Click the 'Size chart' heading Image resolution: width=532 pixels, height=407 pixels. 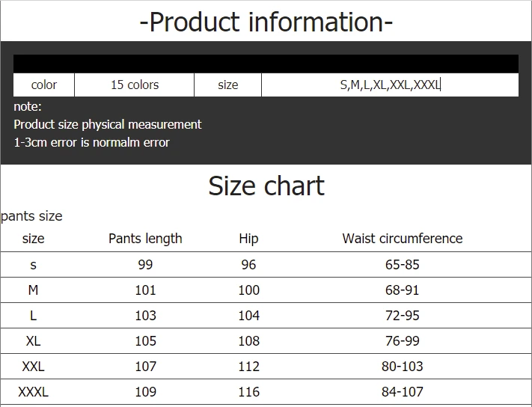click(x=266, y=186)
